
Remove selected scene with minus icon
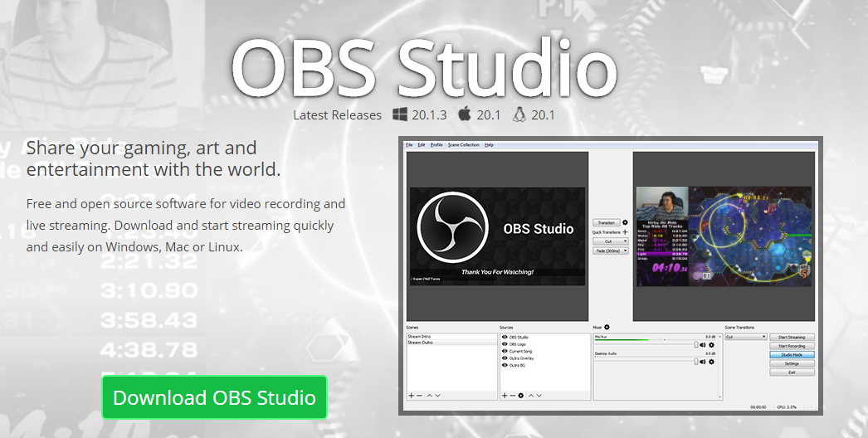[420, 396]
